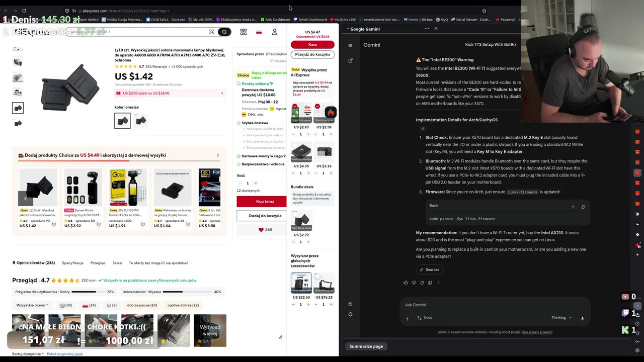This screenshot has width=644, height=362.
Task: Copy the Bash code block
Action: 583,207
